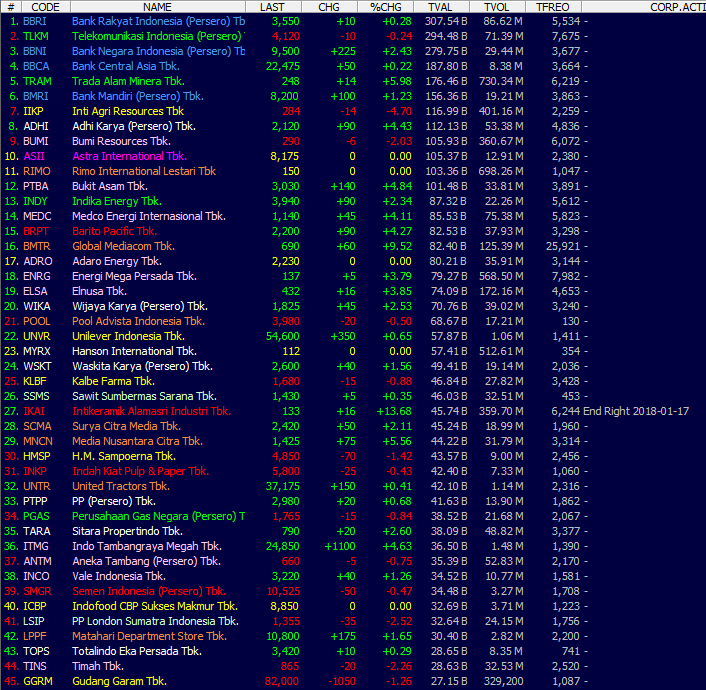This screenshot has width=706, height=690.
Task: Click Bukit Asam Tbk. name
Action: coord(110,186)
